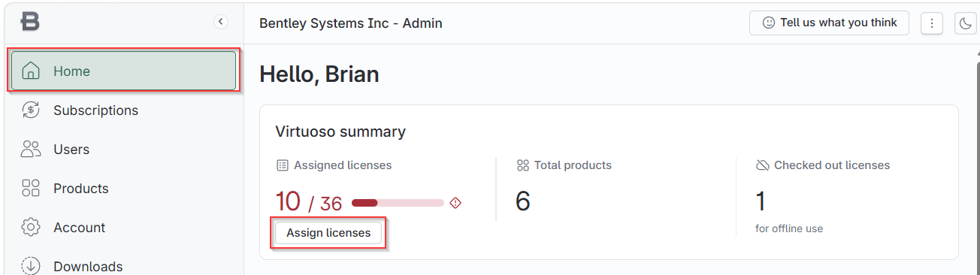Click the Bentley B logo
This screenshot has height=275, width=980.
[x=30, y=22]
